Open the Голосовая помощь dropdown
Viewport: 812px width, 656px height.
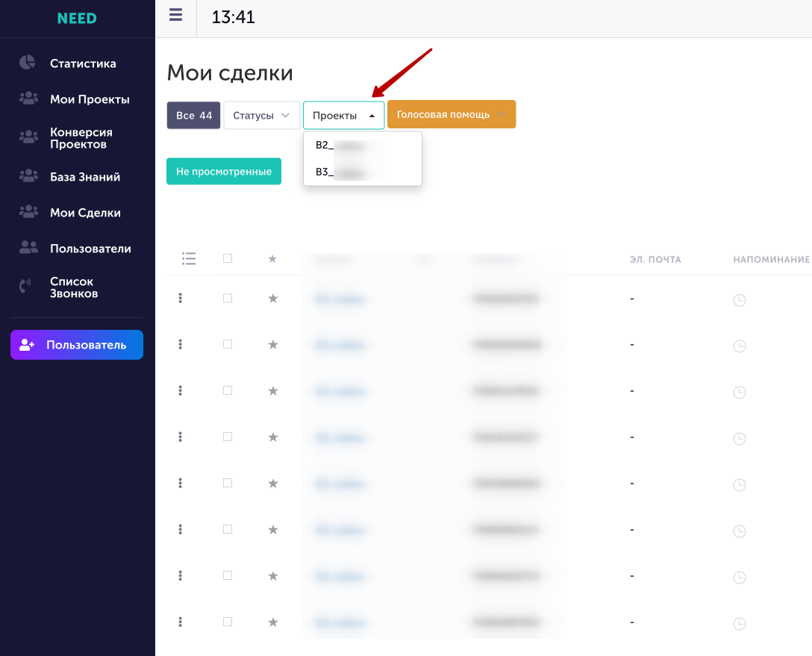click(x=452, y=114)
